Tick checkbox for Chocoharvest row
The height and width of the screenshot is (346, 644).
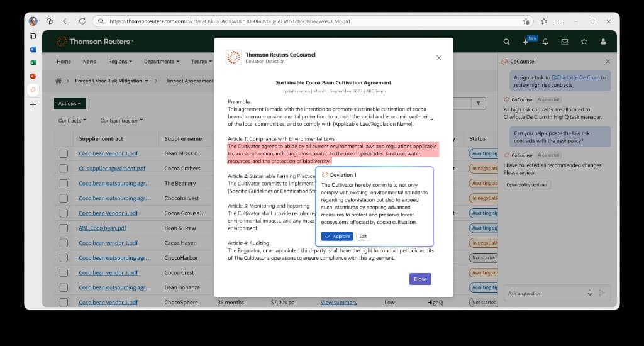[x=64, y=198]
